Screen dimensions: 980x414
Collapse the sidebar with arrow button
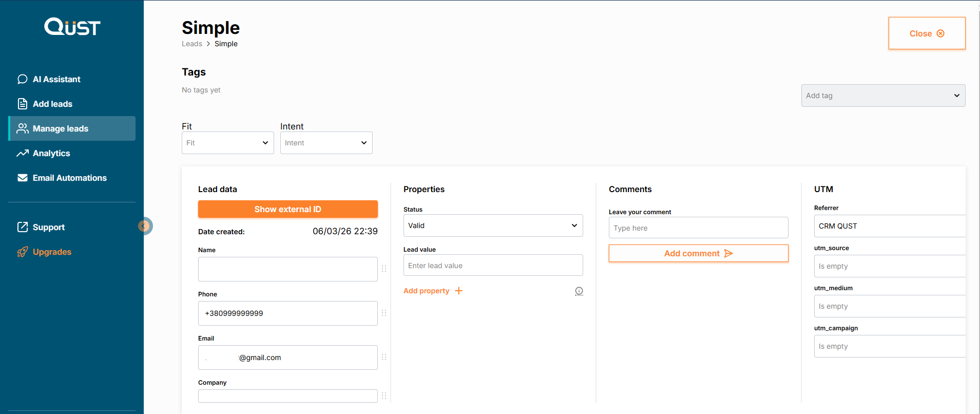tap(145, 226)
